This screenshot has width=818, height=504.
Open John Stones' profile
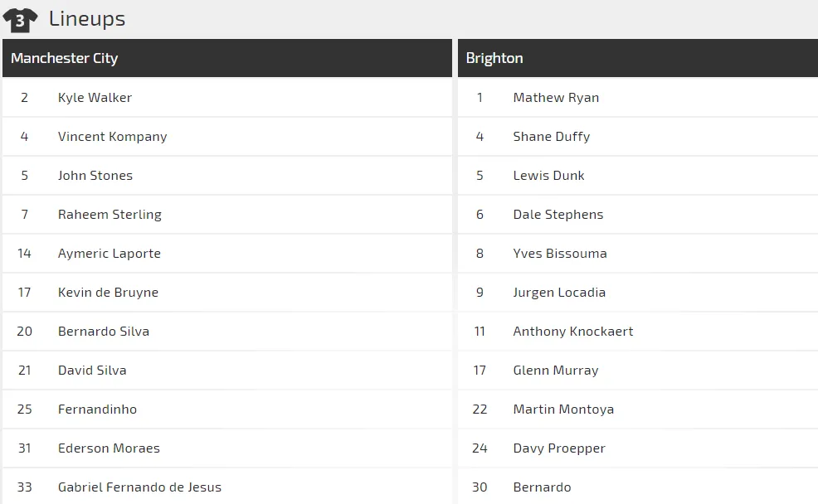tap(95, 176)
